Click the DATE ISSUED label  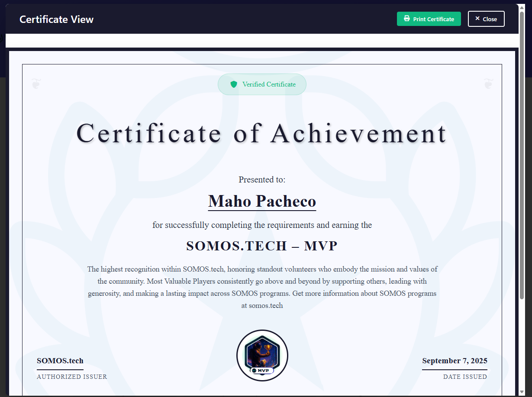pyautogui.click(x=465, y=377)
